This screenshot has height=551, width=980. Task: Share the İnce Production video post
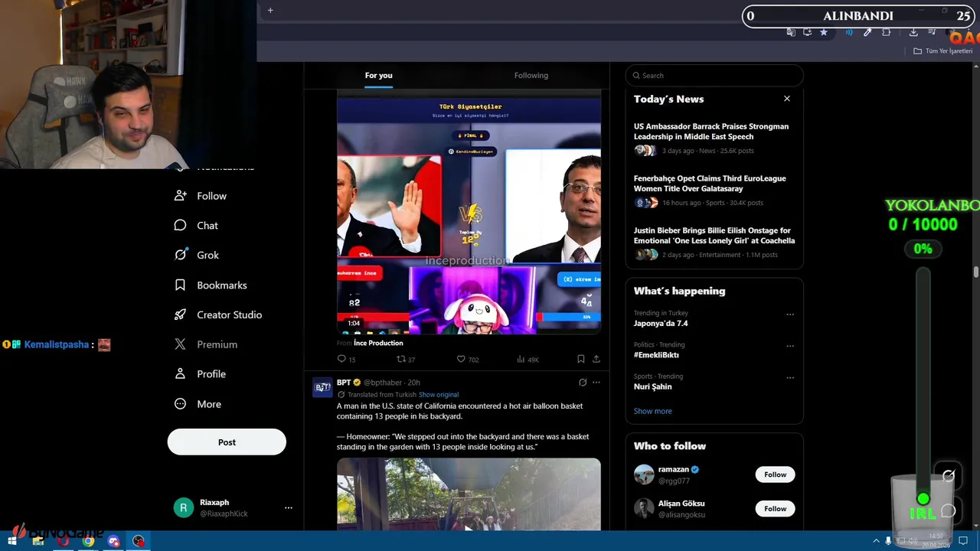tap(596, 359)
